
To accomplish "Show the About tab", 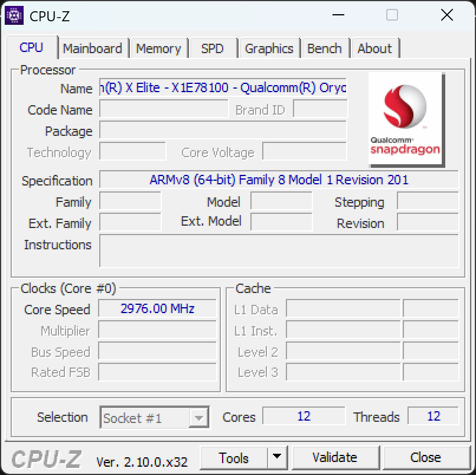I will coord(374,48).
